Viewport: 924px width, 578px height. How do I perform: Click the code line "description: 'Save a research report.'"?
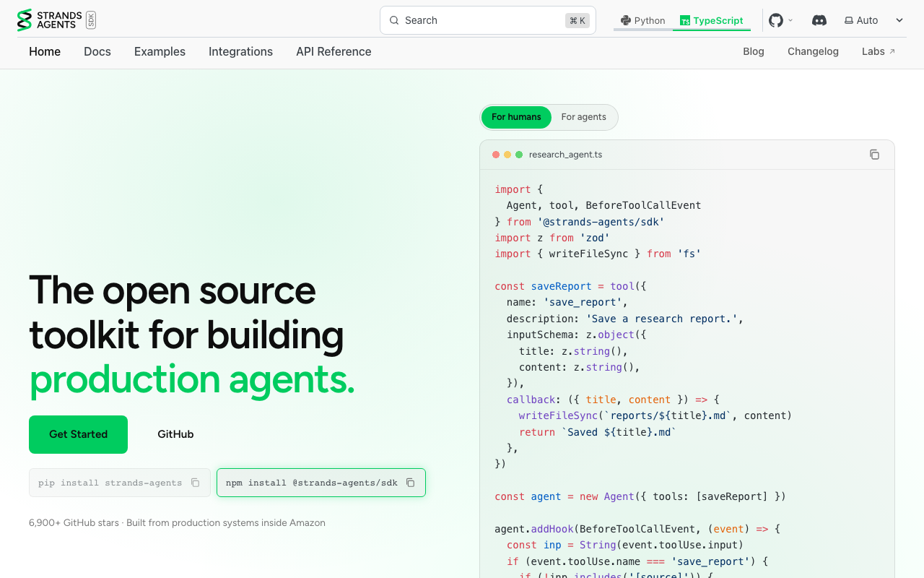pos(625,319)
